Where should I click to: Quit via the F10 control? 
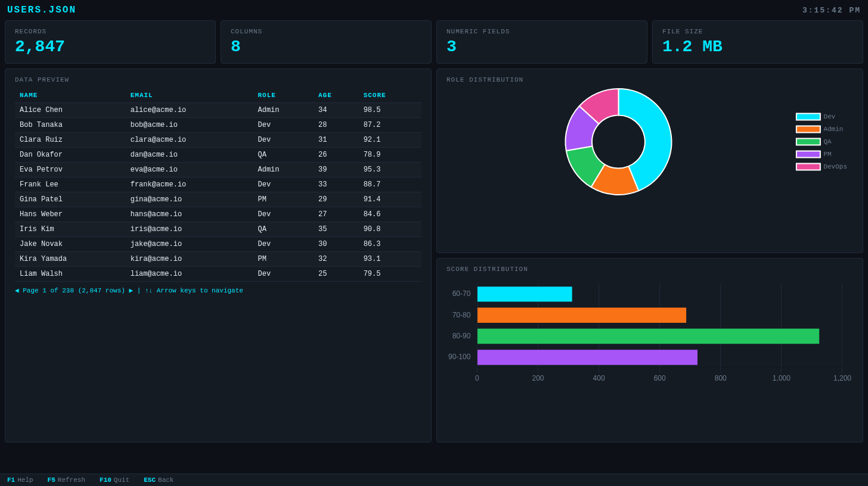pyautogui.click(x=114, y=479)
